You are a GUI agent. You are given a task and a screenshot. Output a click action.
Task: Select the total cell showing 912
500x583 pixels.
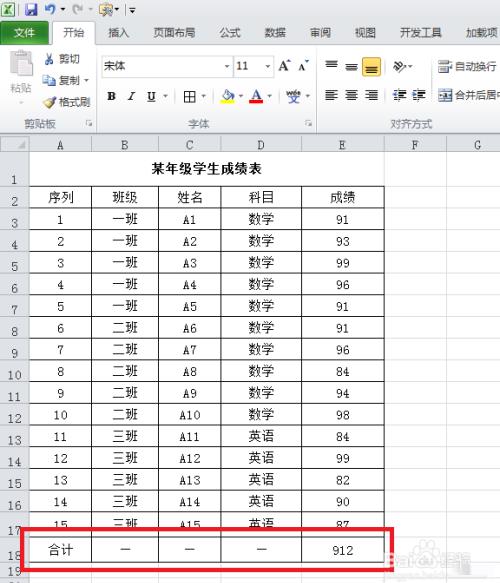click(342, 550)
